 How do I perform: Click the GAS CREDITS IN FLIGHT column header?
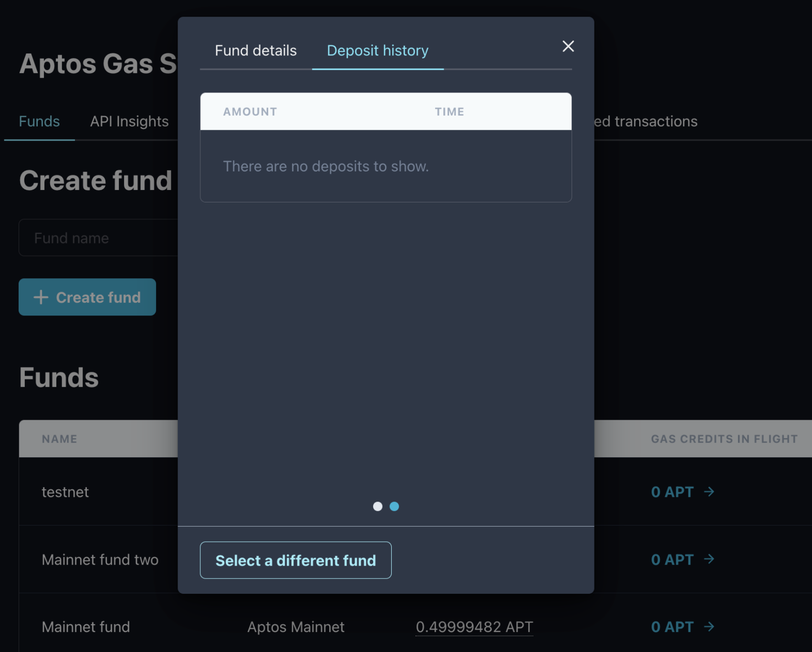pos(724,439)
